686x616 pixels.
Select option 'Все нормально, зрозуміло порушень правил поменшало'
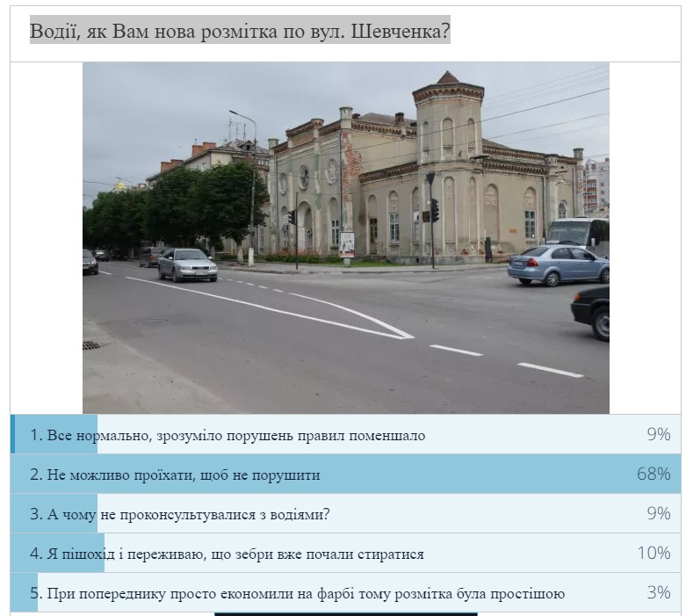coord(345,434)
